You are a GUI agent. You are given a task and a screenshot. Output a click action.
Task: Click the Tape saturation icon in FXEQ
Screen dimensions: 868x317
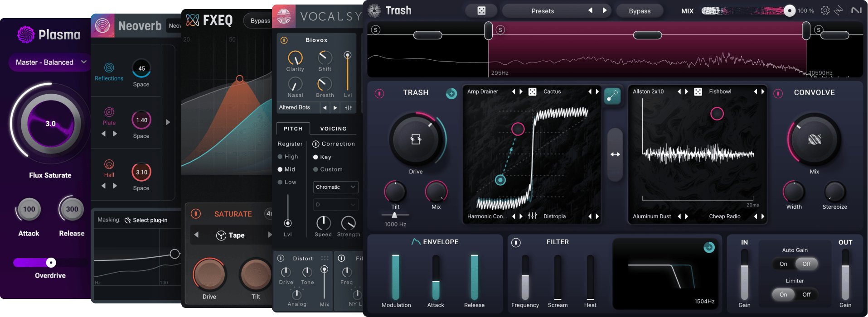click(x=221, y=235)
